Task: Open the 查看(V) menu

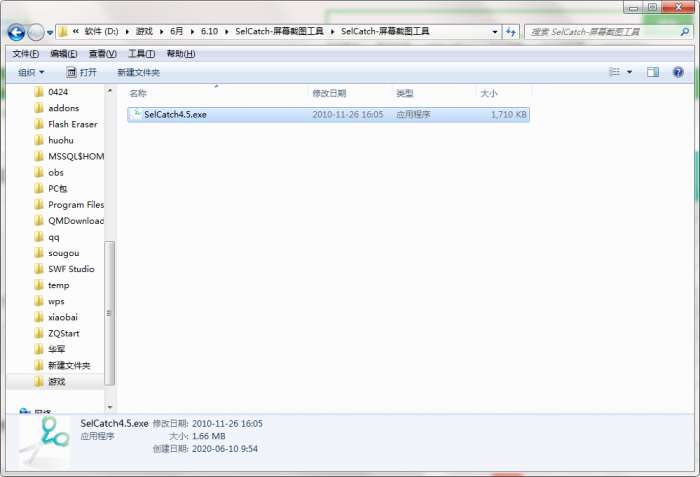Action: [103, 54]
